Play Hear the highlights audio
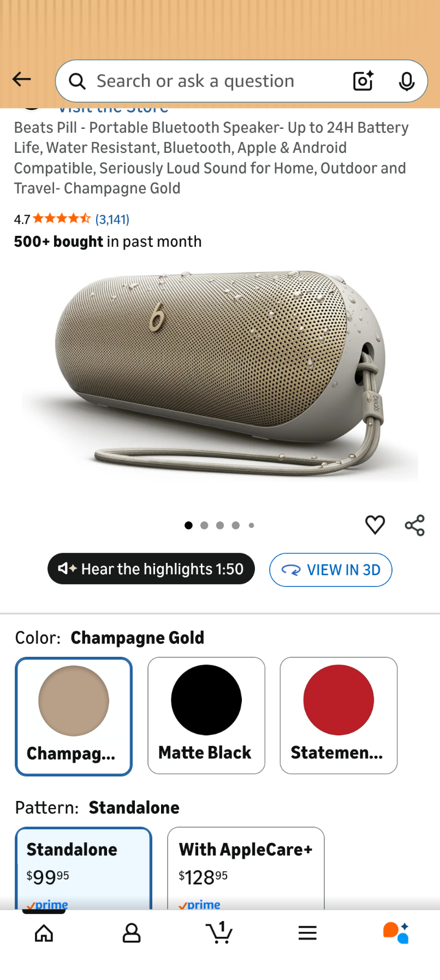Screen dimensions: 440x980 pyautogui.click(x=151, y=569)
